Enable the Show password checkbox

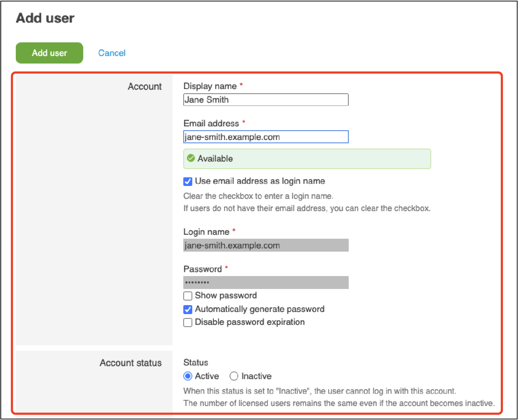coord(188,296)
